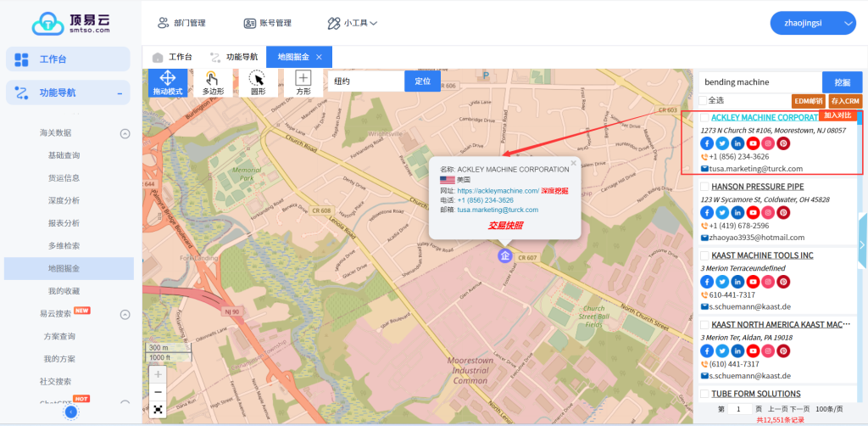Check the 全选 select-all checkbox

703,100
